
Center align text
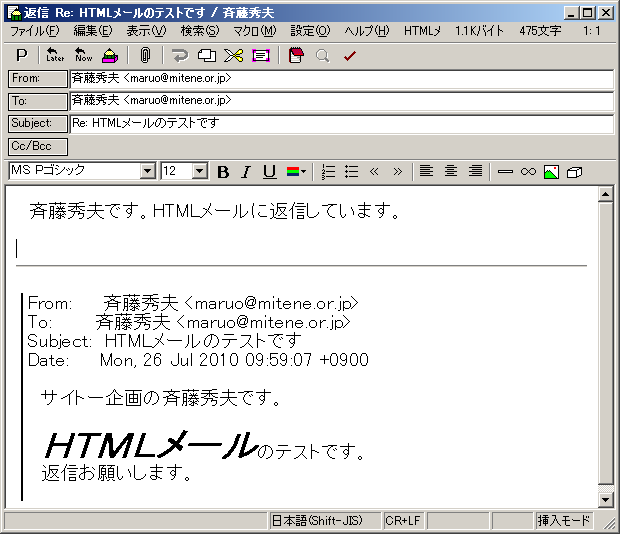(451, 171)
